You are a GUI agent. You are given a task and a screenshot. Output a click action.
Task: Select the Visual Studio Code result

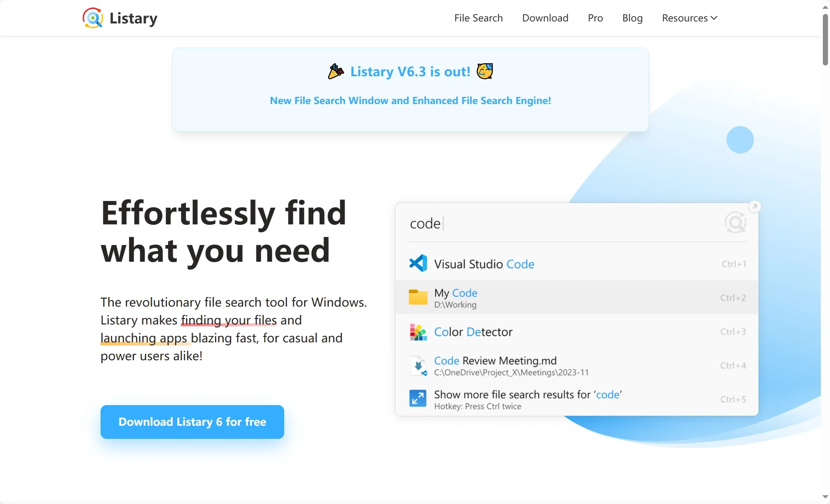577,263
